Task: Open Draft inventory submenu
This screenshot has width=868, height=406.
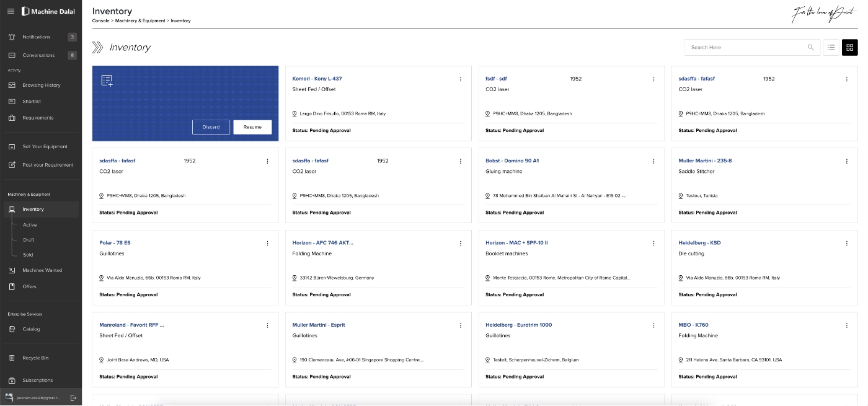Action: 29,240
